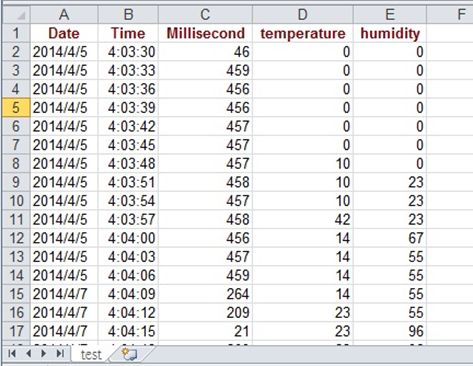Click the humidity header cell

click(x=390, y=33)
